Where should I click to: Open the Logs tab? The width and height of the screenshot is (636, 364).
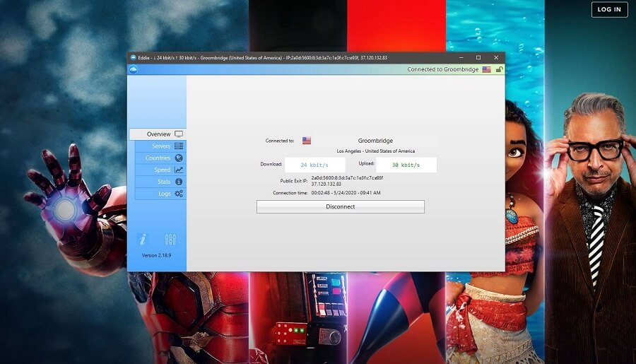point(160,194)
